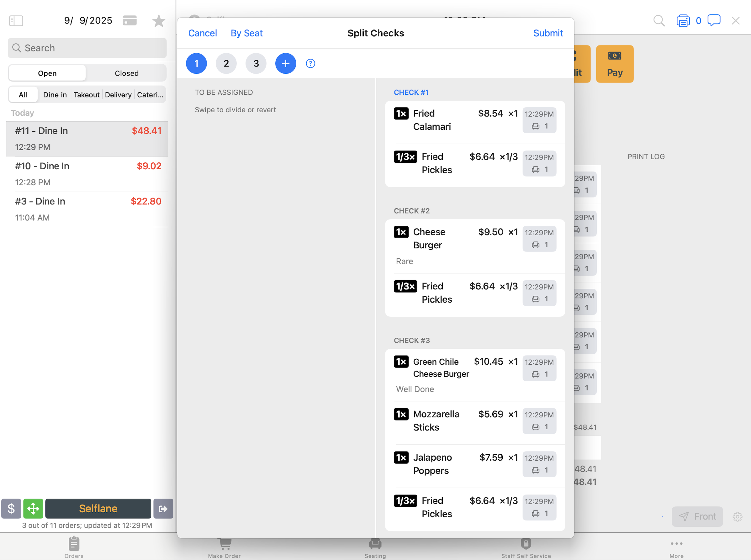Select check number 3 circle
Screen dimensions: 751x560
pos(256,63)
